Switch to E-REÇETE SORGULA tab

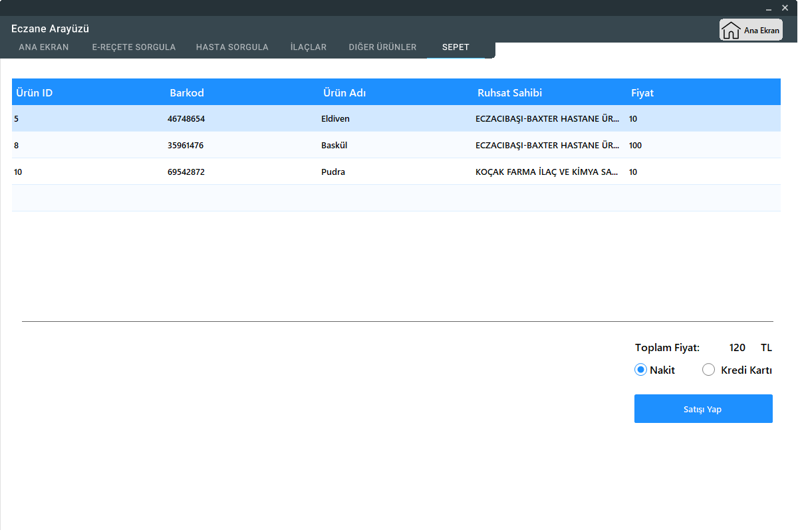point(134,47)
